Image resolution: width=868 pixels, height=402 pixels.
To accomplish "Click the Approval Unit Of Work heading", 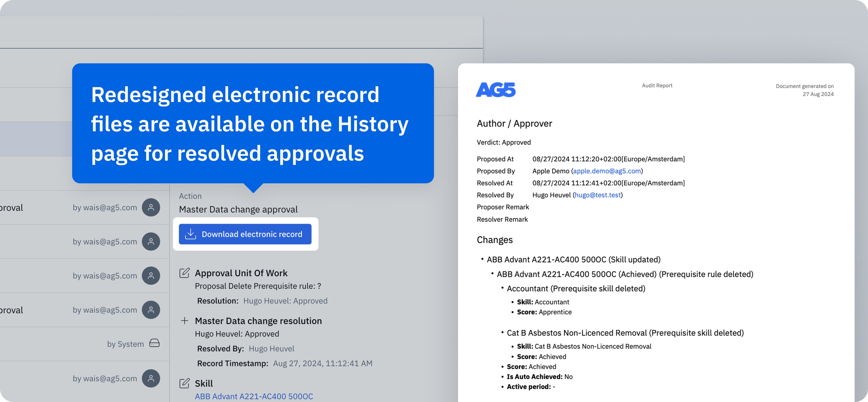I will click(x=241, y=273).
